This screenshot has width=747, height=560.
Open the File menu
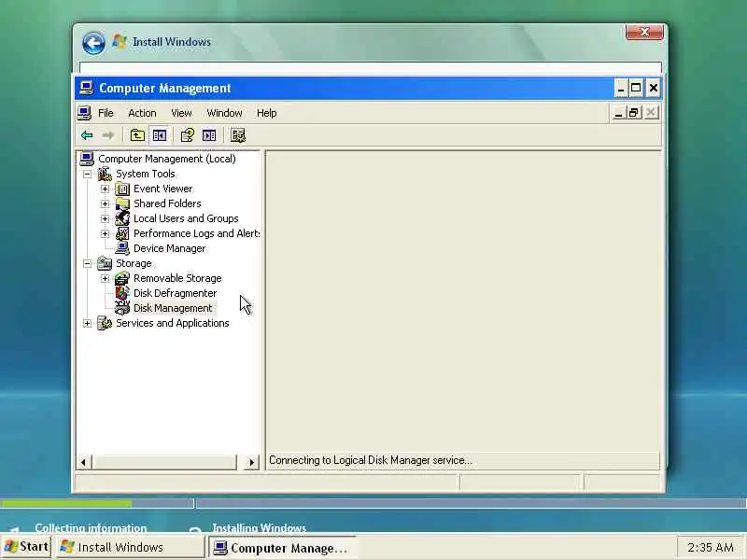(x=106, y=113)
